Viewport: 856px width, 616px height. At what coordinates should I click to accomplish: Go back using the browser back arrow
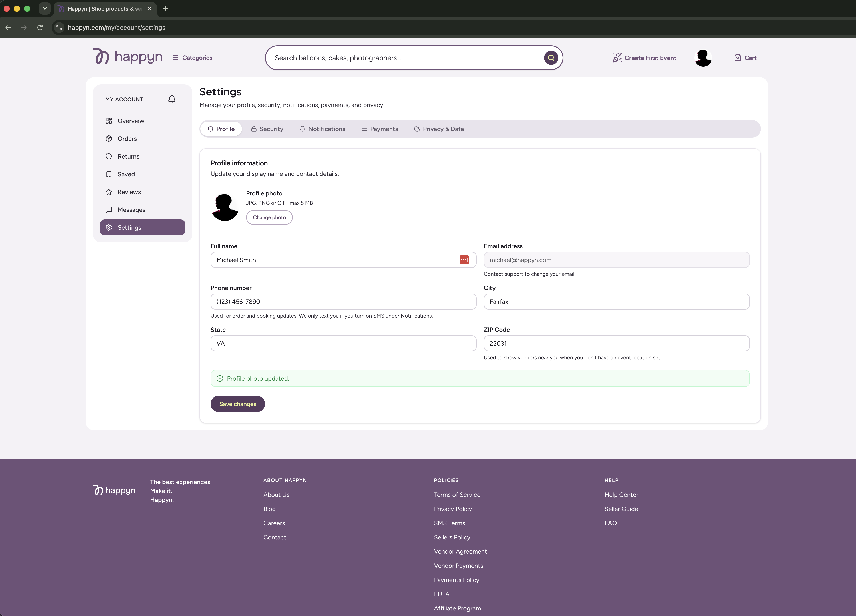point(8,28)
